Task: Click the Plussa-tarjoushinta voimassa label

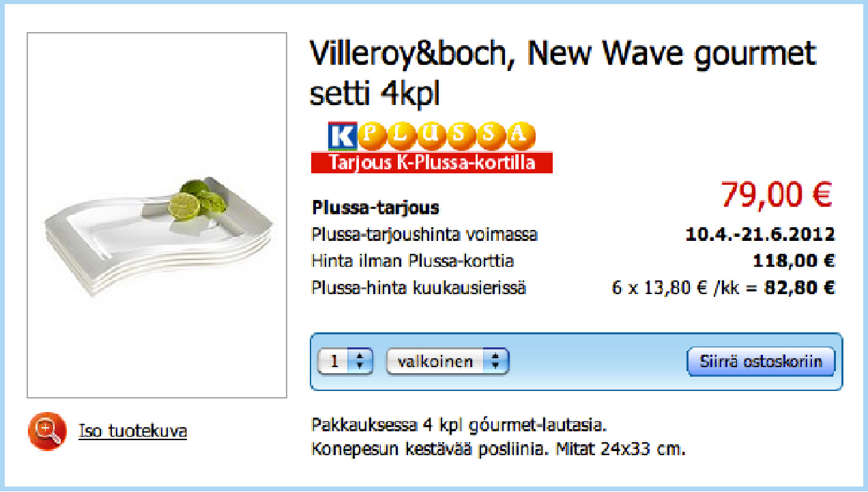Action: (x=424, y=235)
